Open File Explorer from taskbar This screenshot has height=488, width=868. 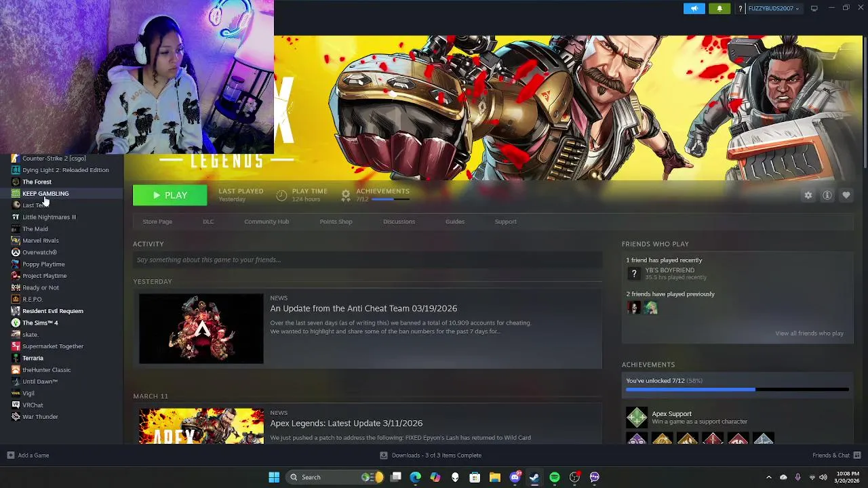click(495, 477)
